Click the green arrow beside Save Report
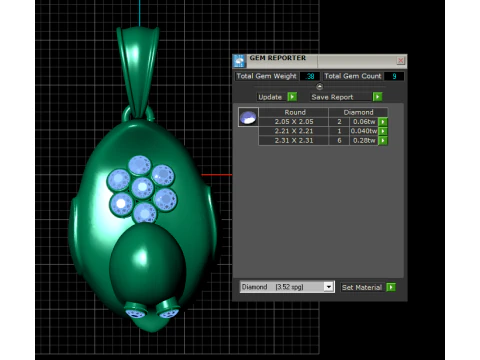The height and width of the screenshot is (360, 480). pyautogui.click(x=377, y=97)
